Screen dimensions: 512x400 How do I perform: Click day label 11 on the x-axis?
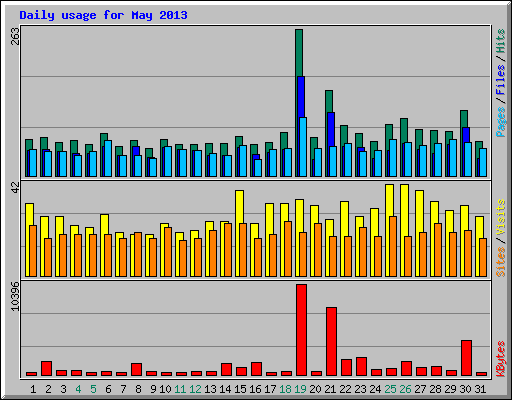[x=180, y=389]
